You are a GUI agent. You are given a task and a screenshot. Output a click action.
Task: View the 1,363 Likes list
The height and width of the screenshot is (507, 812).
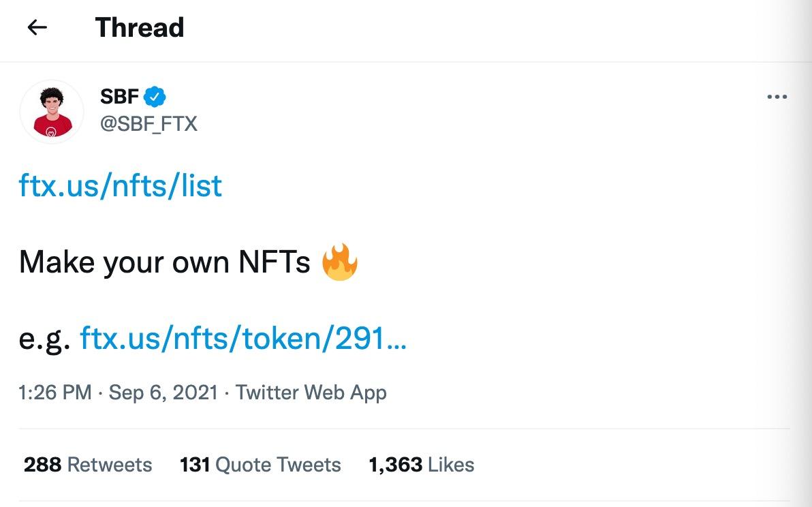point(421,464)
